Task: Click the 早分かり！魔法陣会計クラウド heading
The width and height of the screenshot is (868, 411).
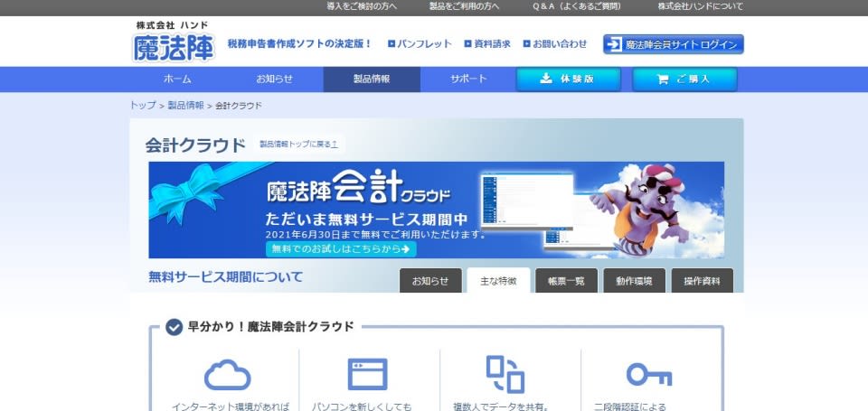Action: 270,327
